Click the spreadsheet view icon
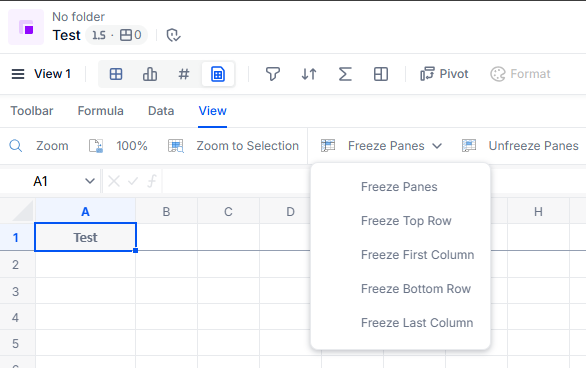Image resolution: width=586 pixels, height=368 pixels. point(218,74)
